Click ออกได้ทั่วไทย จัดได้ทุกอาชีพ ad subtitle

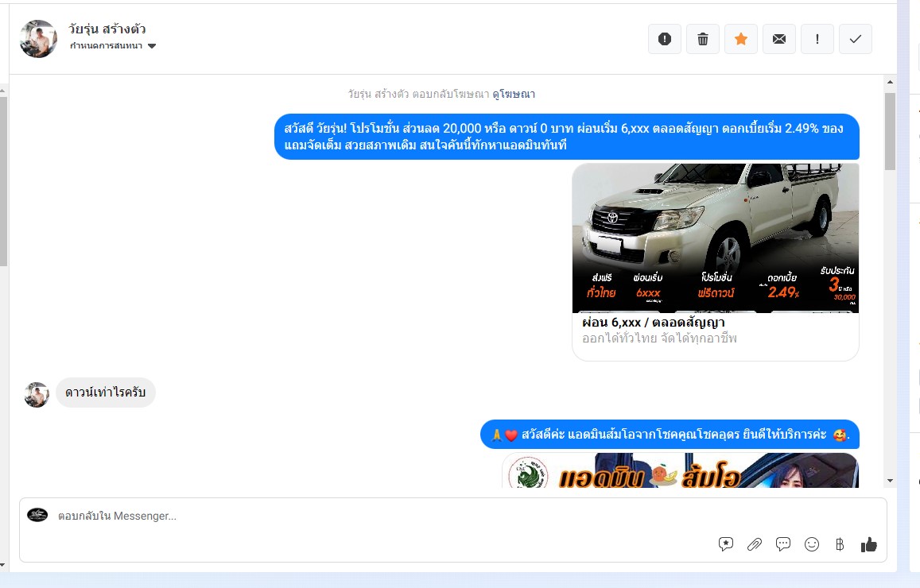(x=659, y=338)
